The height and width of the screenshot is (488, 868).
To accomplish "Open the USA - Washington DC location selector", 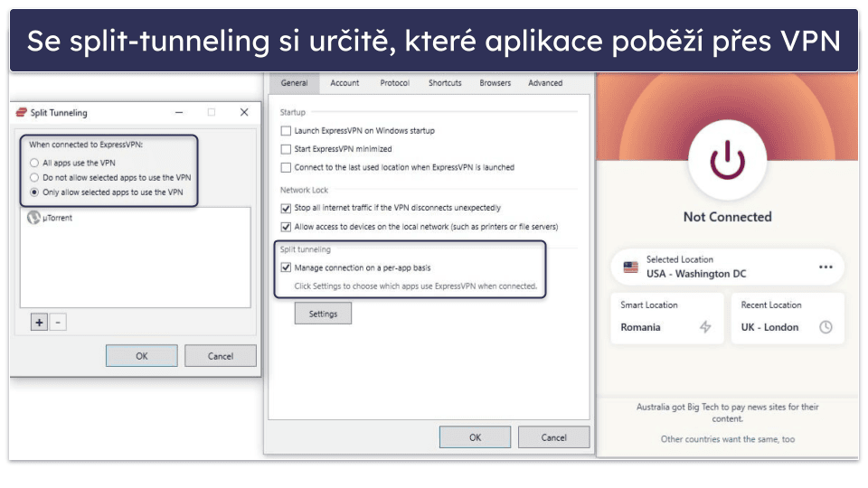I will click(x=727, y=267).
